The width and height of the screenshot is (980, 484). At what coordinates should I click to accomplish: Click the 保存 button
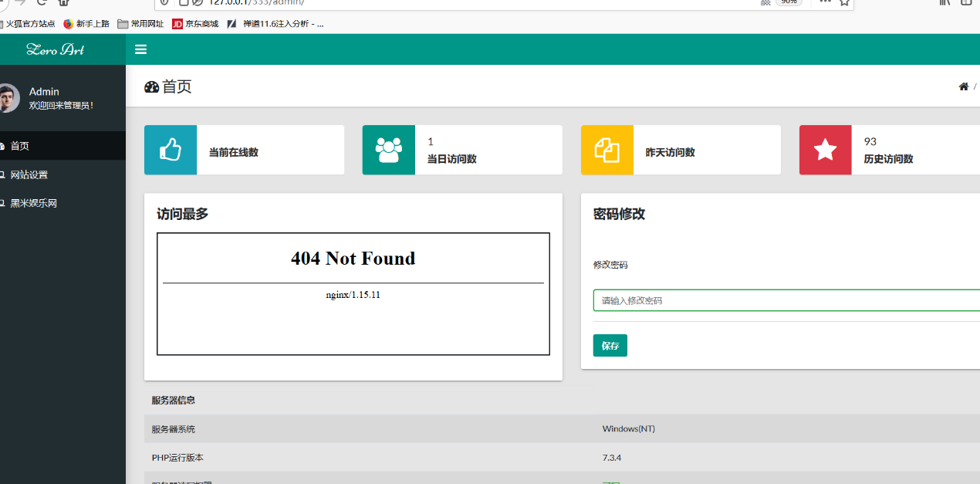[x=610, y=346]
